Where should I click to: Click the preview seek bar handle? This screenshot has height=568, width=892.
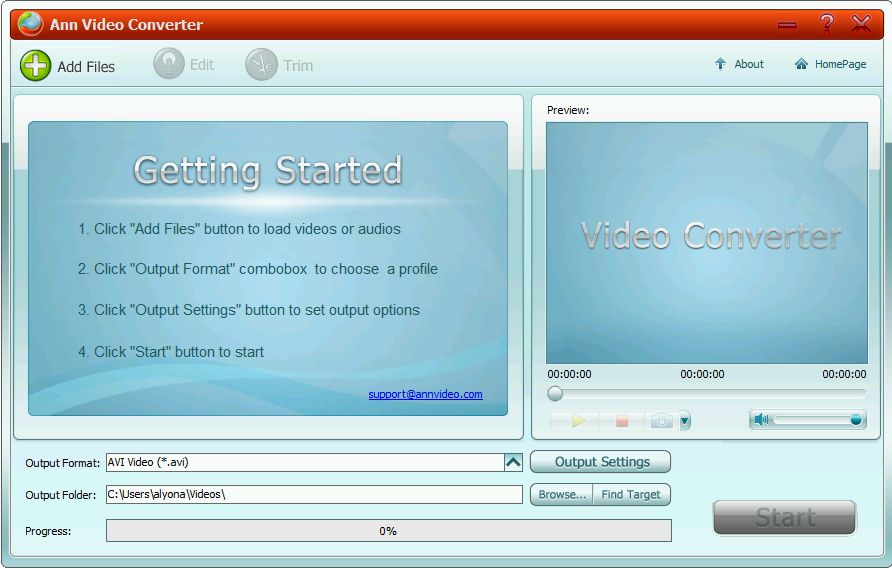[x=555, y=394]
